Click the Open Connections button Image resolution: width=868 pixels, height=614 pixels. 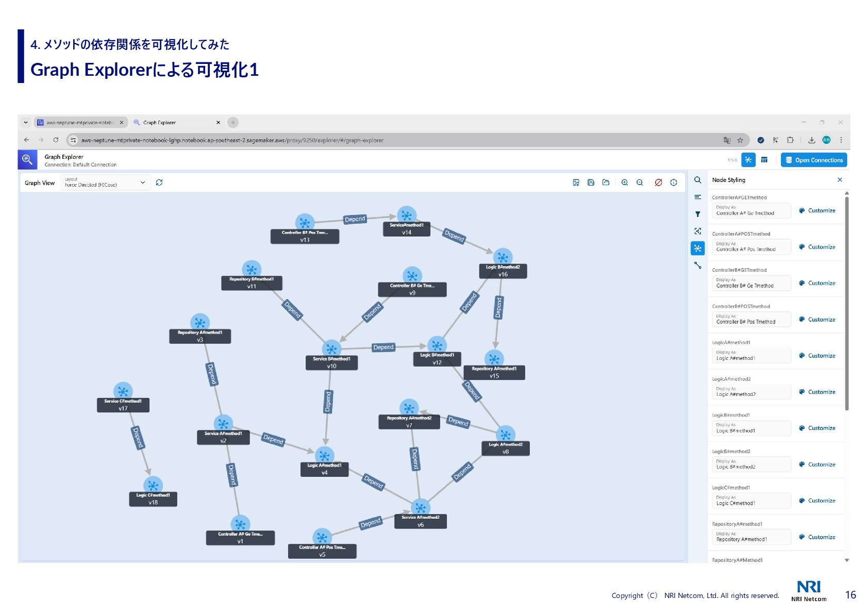tap(814, 160)
